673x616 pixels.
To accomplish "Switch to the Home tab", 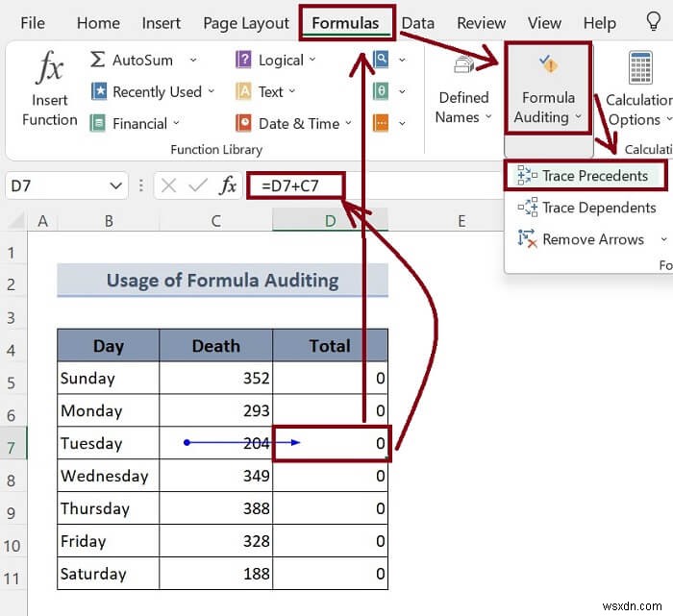I will click(x=98, y=23).
